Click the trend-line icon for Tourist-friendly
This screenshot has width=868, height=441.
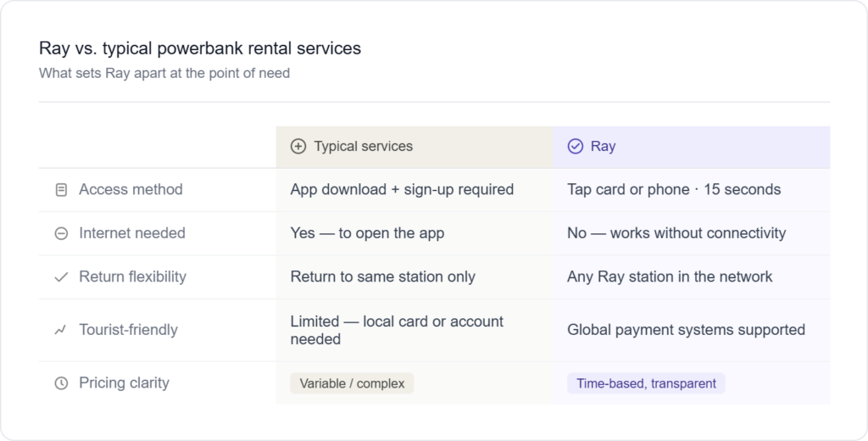tap(61, 330)
